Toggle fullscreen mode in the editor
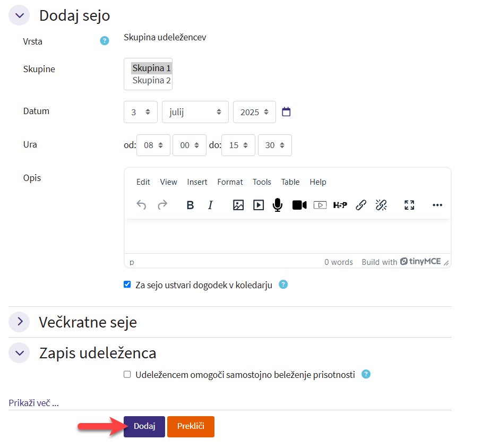This screenshot has width=482, height=448. coord(409,205)
